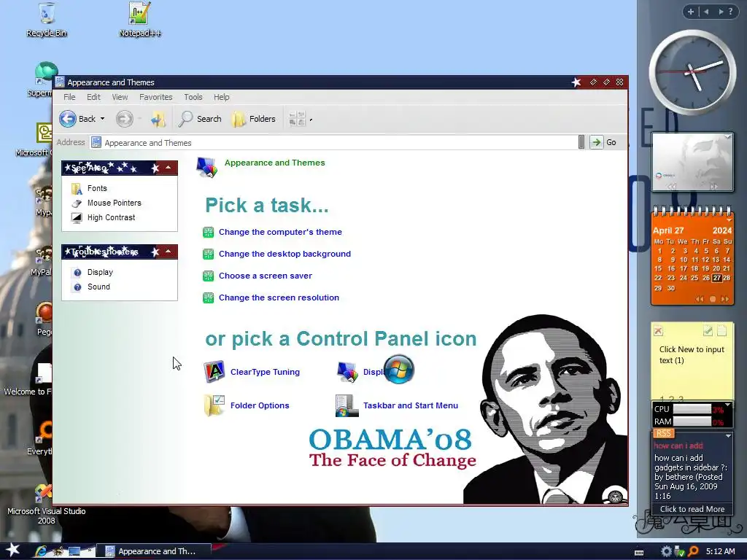Image resolution: width=747 pixels, height=560 pixels.
Task: Click the analog clock gadget
Action: [692, 72]
